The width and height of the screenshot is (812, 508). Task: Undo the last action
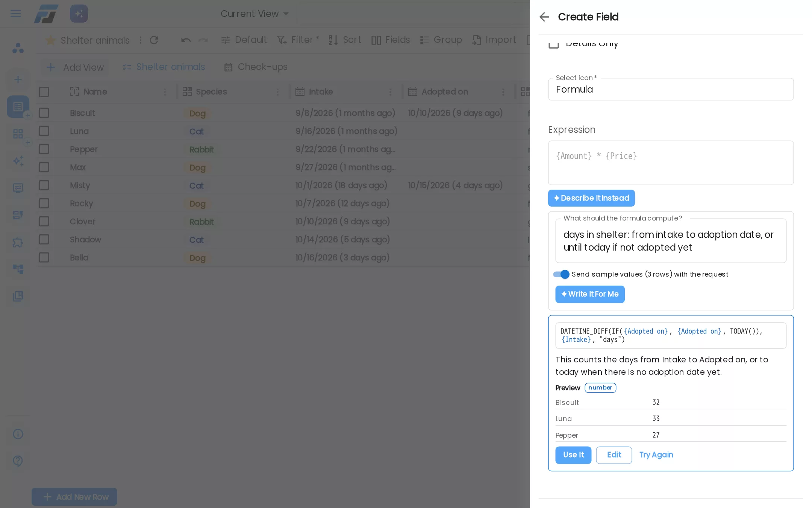(x=186, y=40)
